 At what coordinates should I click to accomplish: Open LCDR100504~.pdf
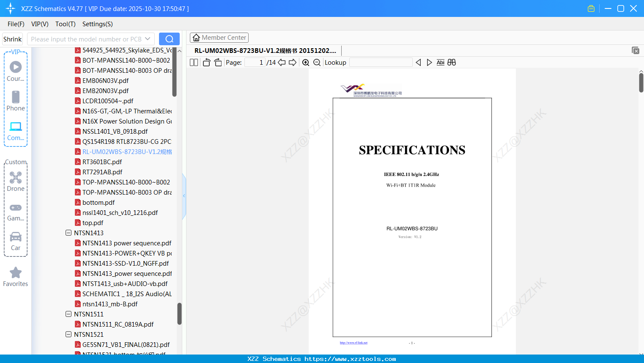click(x=108, y=101)
